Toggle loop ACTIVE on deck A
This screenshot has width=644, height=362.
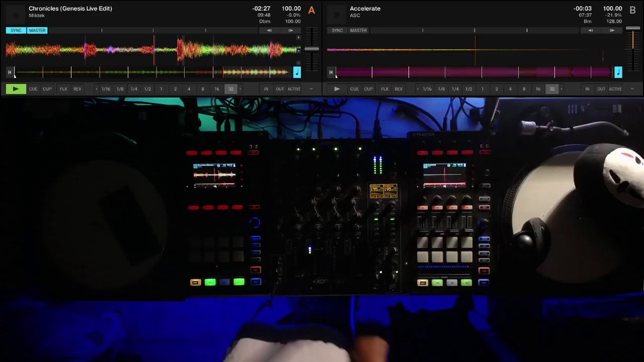pyautogui.click(x=294, y=89)
